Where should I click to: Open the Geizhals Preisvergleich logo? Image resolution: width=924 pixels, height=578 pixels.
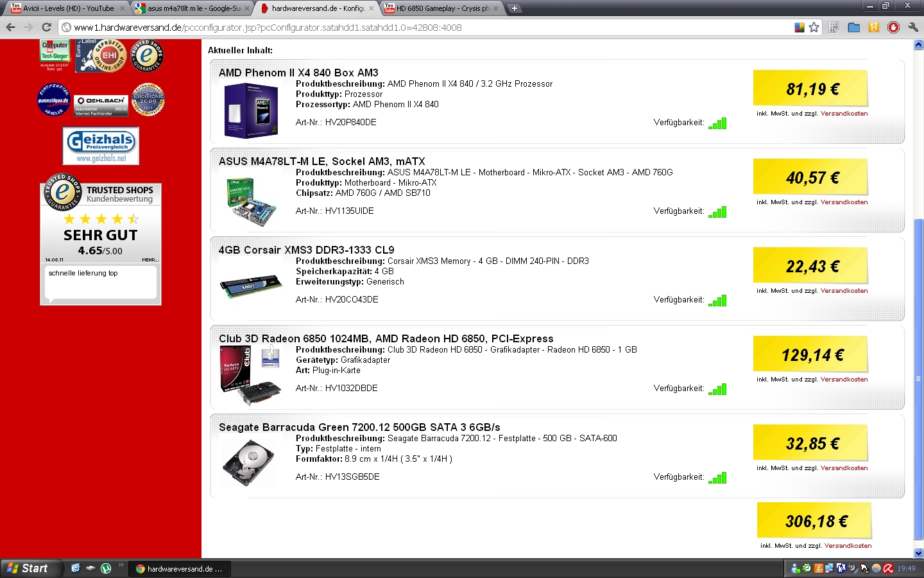(101, 146)
